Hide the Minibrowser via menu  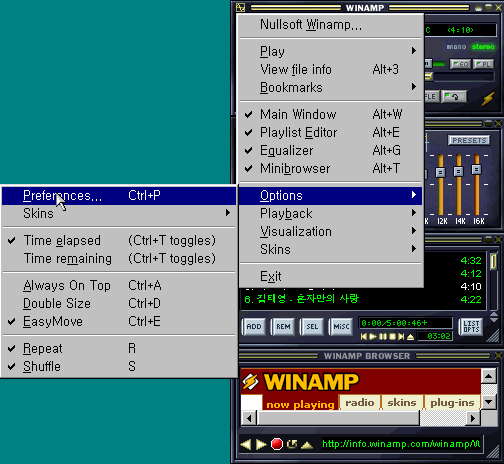[x=331, y=168]
